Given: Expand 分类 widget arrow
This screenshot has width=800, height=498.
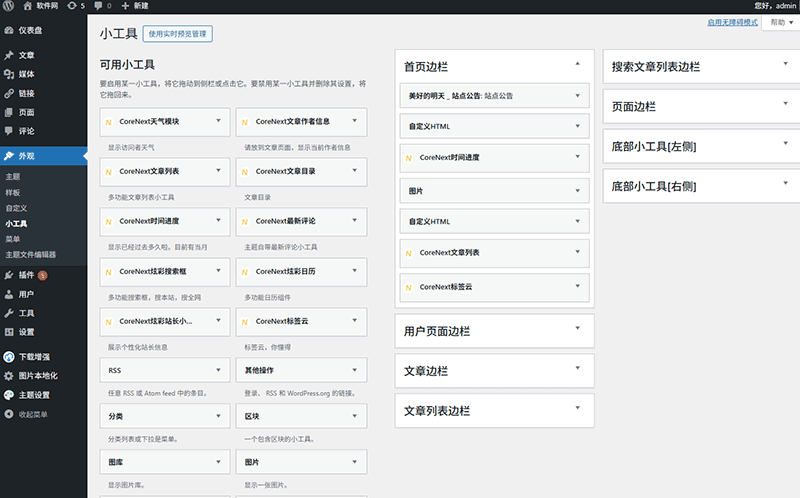Looking at the screenshot, I should 218,416.
